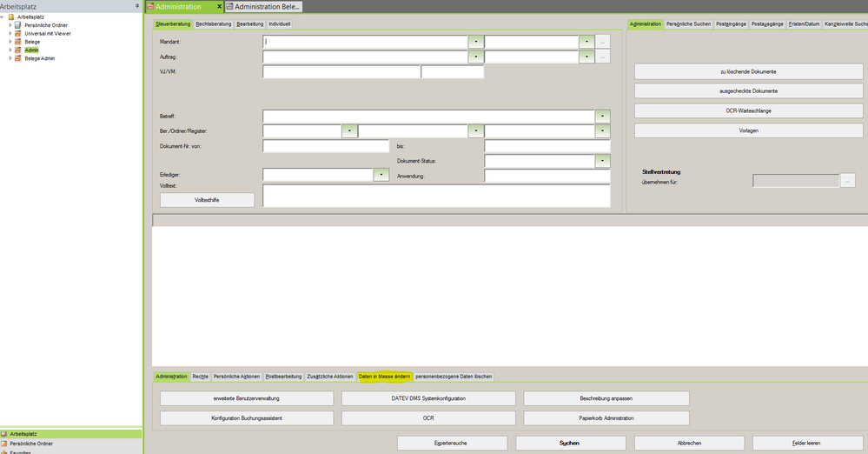Image resolution: width=868 pixels, height=454 pixels.
Task: Open the Postbearbeitung tab
Action: click(x=283, y=377)
